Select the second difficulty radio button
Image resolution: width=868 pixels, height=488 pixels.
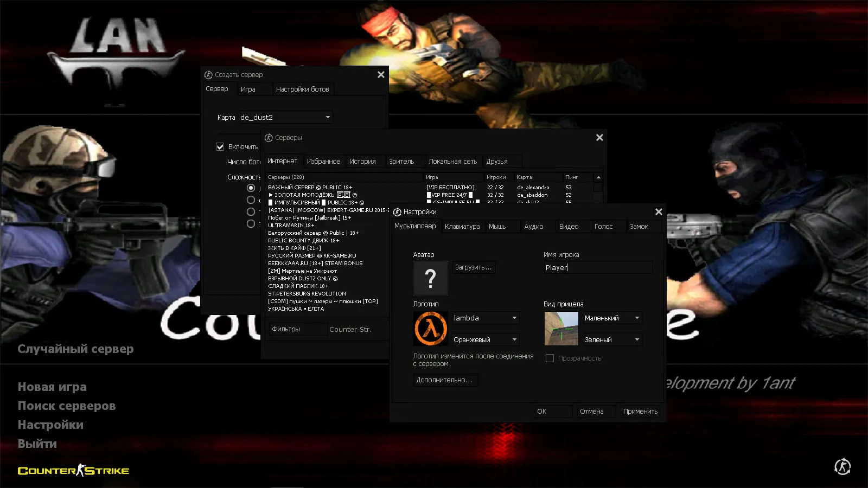pyautogui.click(x=251, y=200)
